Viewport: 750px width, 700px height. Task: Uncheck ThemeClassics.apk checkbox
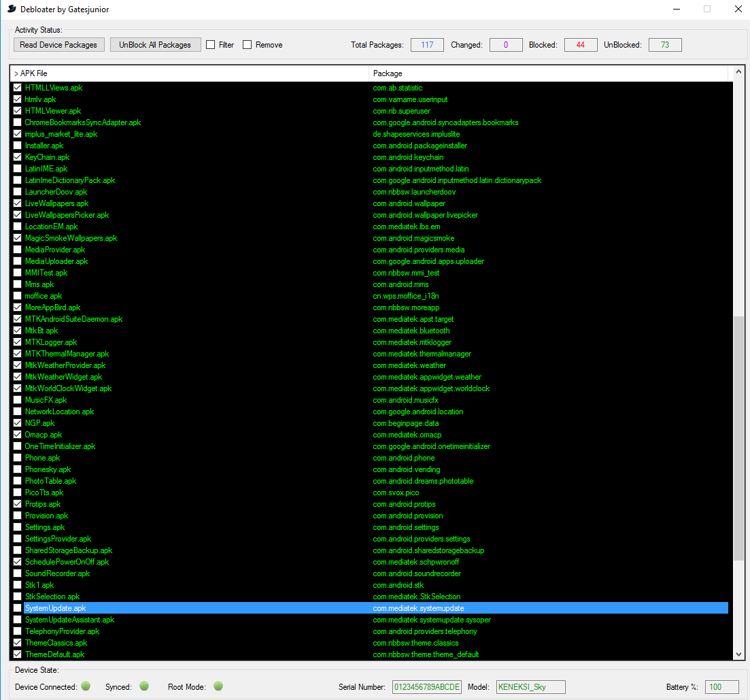[17, 643]
